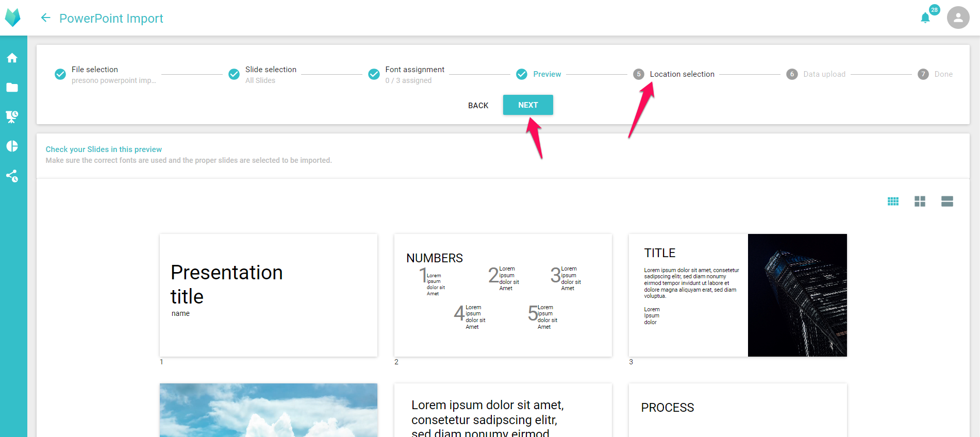Click slide number 1 label
This screenshot has height=437, width=980.
click(161, 362)
